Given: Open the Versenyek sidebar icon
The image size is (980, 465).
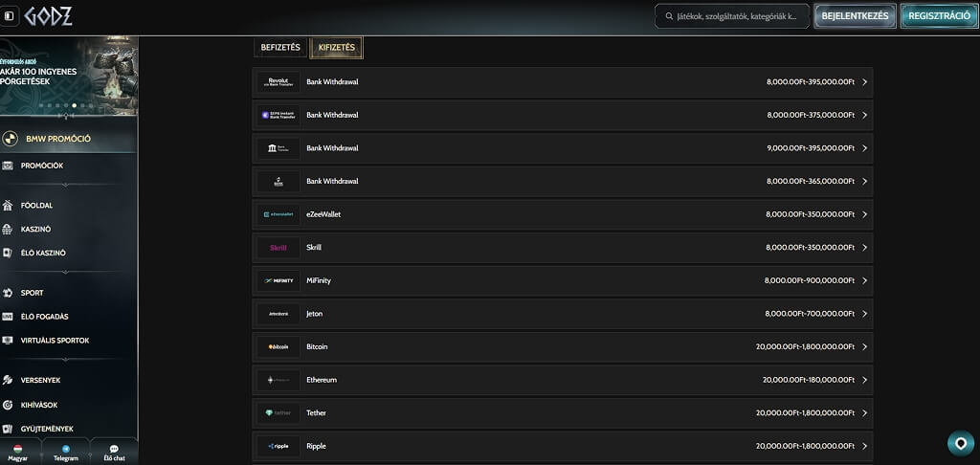Looking at the screenshot, I should (8, 380).
